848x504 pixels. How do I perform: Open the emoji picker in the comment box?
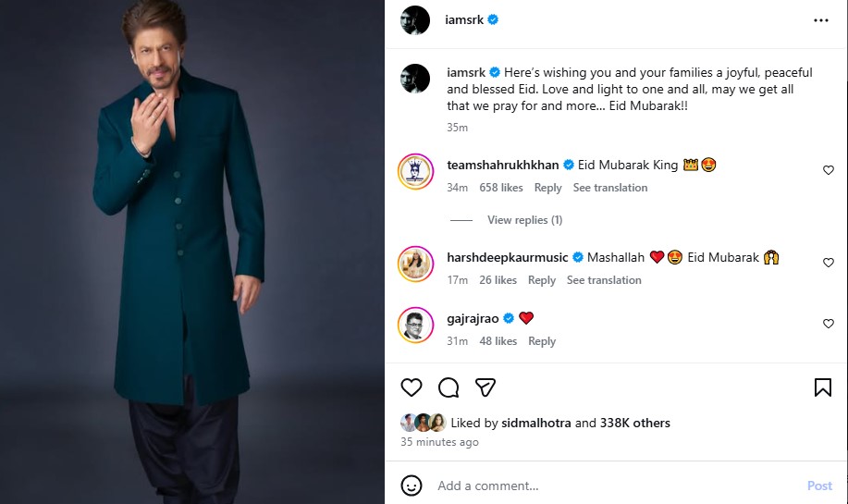pos(412,486)
